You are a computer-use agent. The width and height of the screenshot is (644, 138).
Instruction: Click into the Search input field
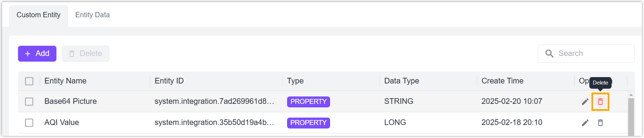[586, 54]
